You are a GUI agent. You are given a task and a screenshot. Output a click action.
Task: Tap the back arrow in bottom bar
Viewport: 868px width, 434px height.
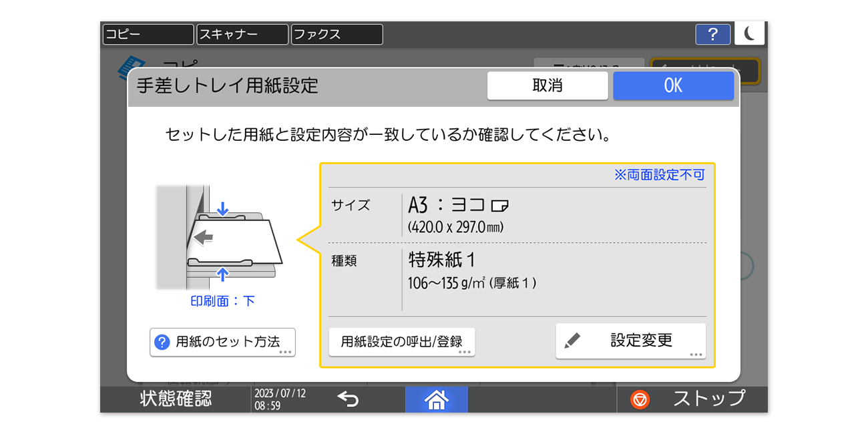348,399
